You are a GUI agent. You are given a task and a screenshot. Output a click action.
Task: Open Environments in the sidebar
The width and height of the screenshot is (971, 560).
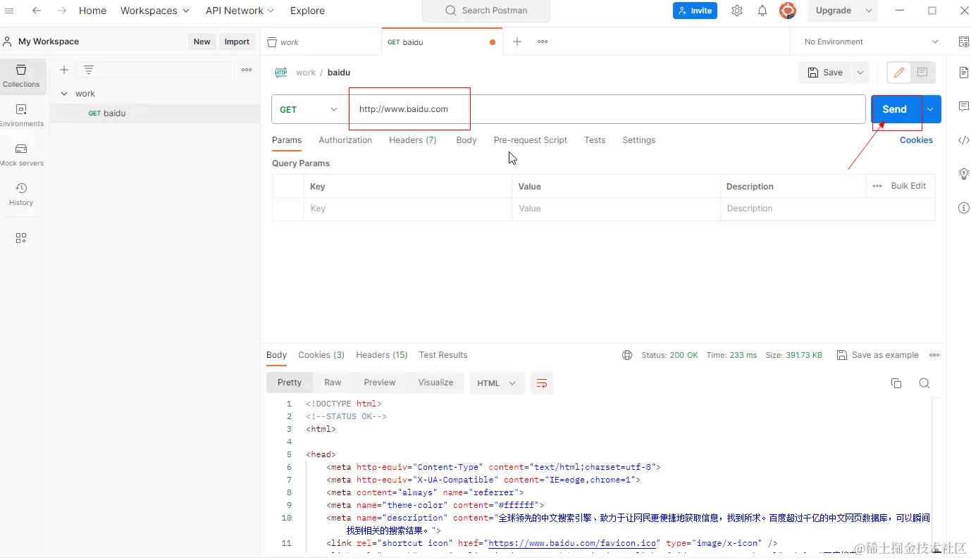tap(21, 116)
